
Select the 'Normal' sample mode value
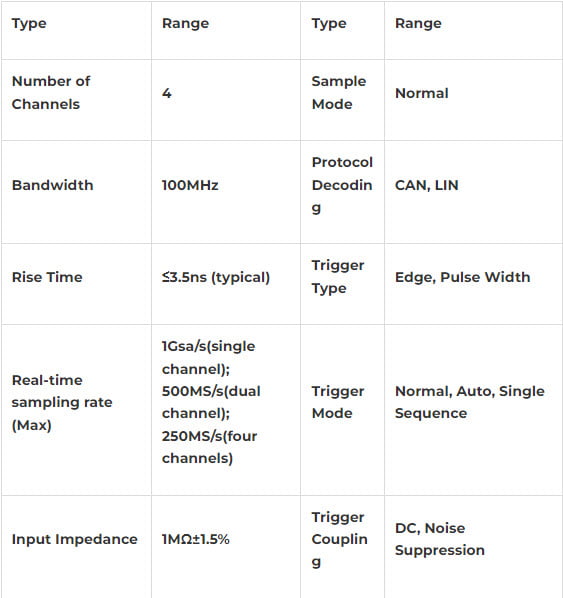click(421, 93)
